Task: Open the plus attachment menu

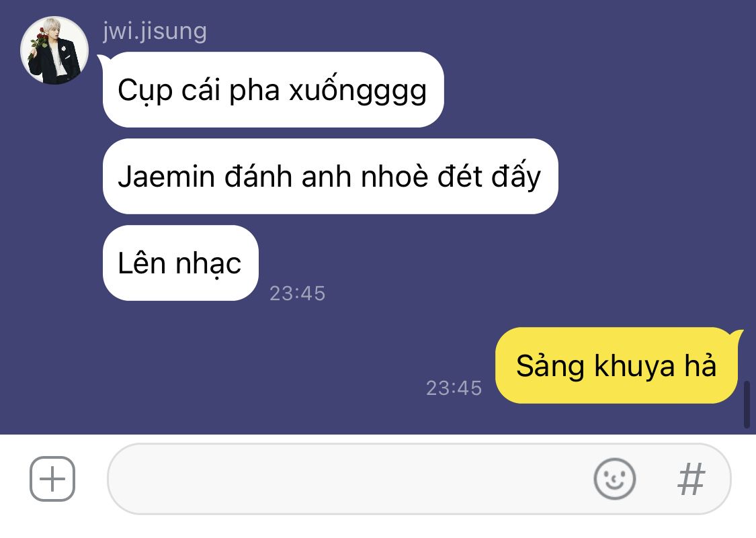Action: click(x=52, y=479)
